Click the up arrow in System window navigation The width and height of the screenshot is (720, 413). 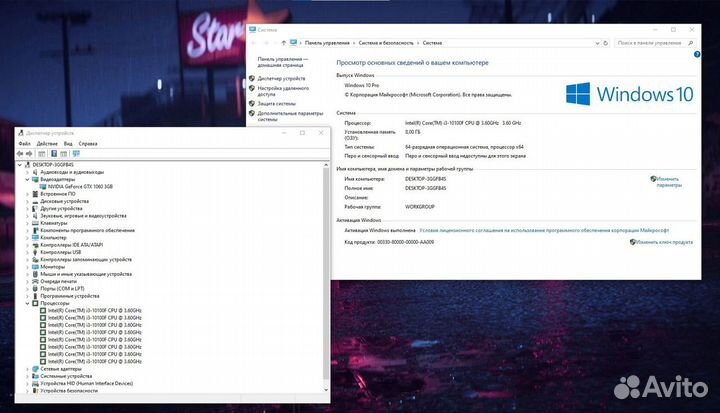tap(283, 43)
